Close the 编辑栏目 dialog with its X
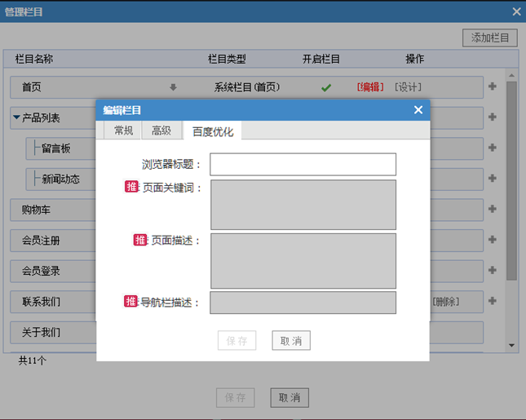Screen dimensions: 526x420 (x=418, y=110)
